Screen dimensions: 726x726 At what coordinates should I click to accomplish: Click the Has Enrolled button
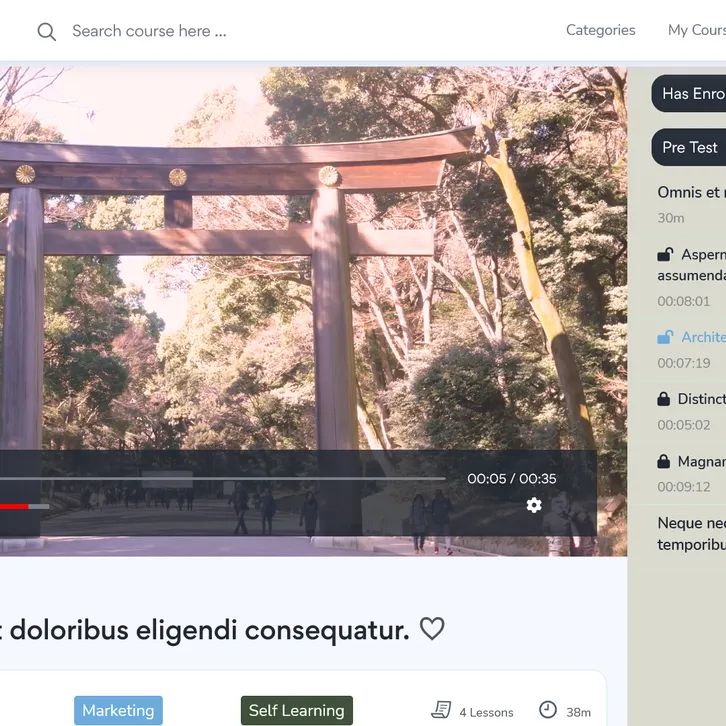pos(692,93)
